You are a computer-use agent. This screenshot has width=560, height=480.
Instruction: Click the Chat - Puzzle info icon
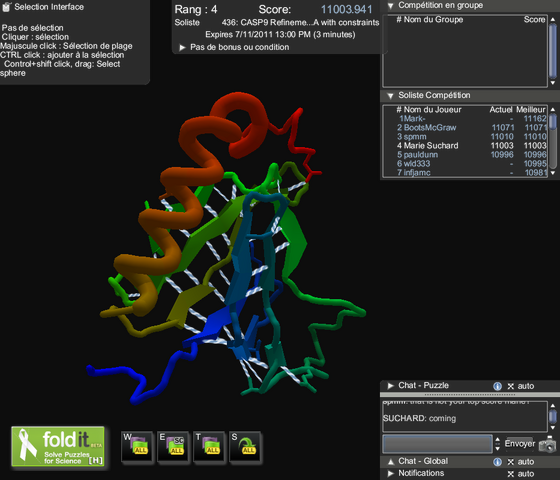pyautogui.click(x=497, y=386)
